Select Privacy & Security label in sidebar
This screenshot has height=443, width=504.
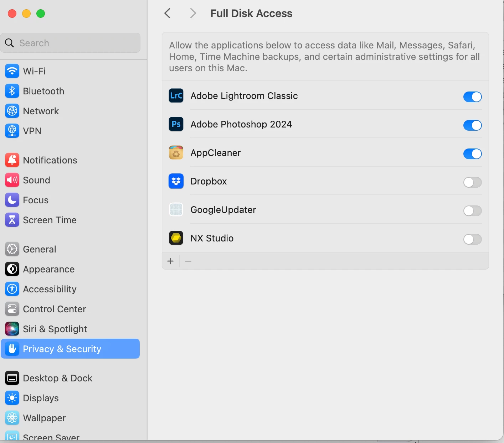(62, 349)
